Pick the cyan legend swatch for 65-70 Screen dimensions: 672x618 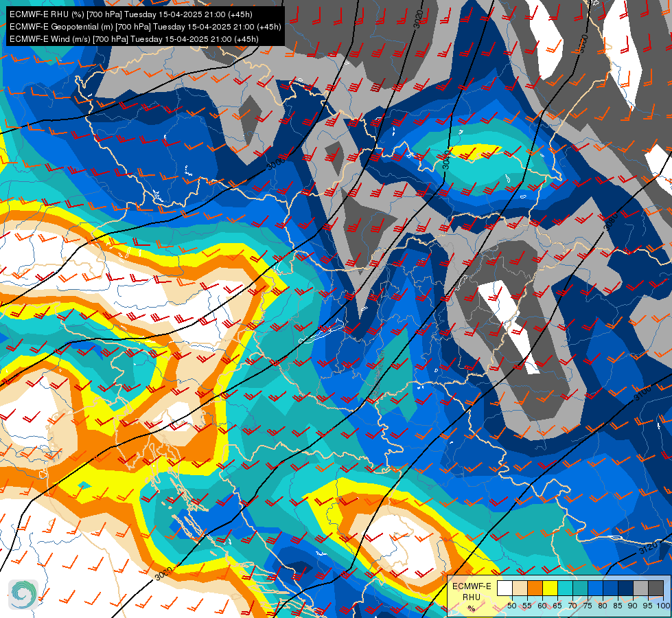click(565, 588)
